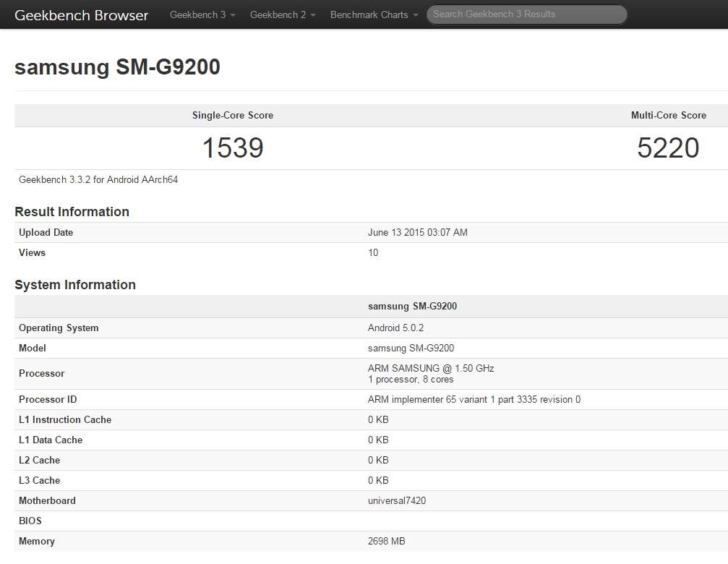The width and height of the screenshot is (728, 564).
Task: Open the Geekbench 3 dropdown menu
Action: [202, 15]
